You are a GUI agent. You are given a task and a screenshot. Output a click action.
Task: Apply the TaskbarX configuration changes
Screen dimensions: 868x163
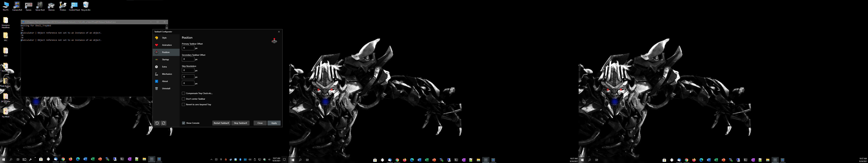coord(274,123)
